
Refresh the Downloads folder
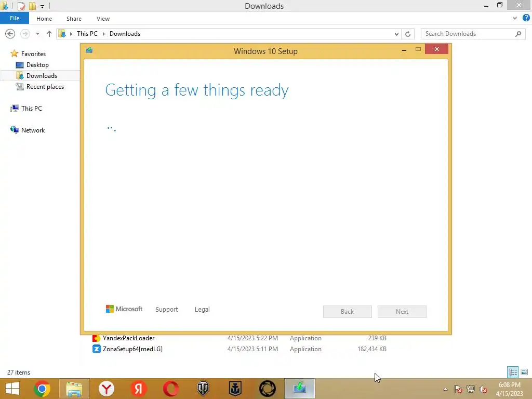tap(408, 34)
